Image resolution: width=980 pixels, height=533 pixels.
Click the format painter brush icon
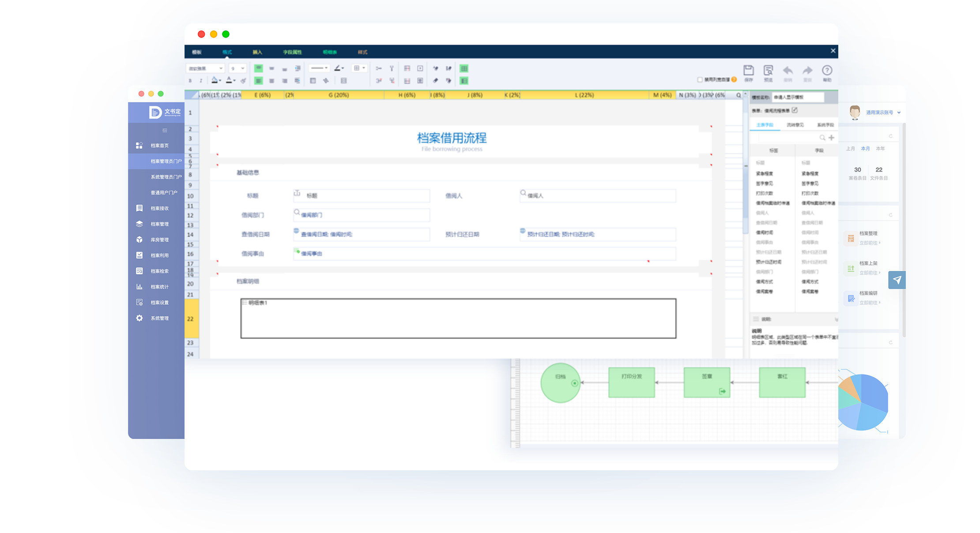(243, 81)
